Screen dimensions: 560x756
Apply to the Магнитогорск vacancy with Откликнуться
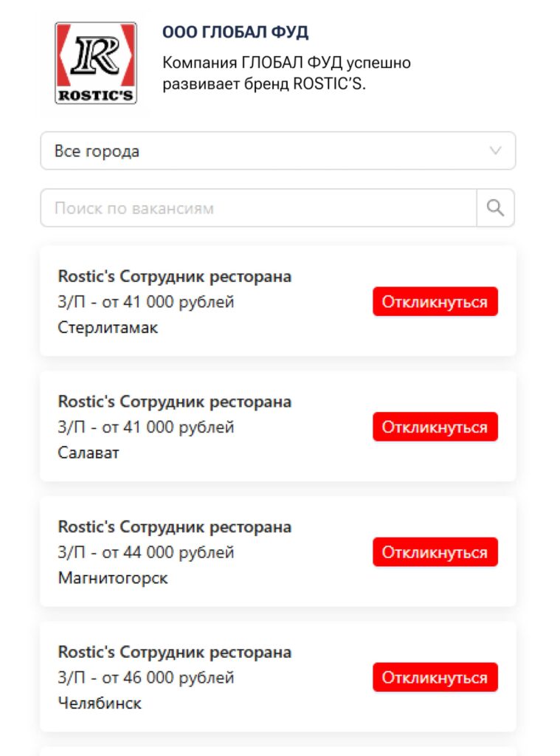coord(435,552)
